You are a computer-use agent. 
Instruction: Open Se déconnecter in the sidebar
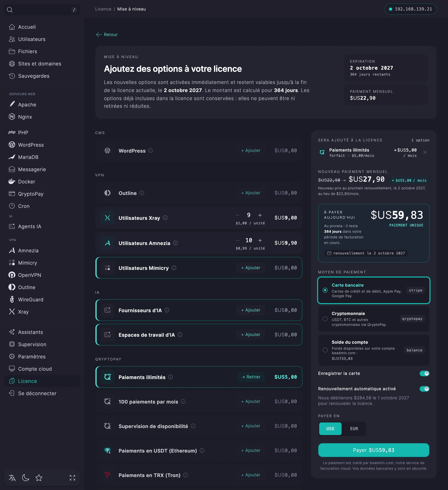42,393
